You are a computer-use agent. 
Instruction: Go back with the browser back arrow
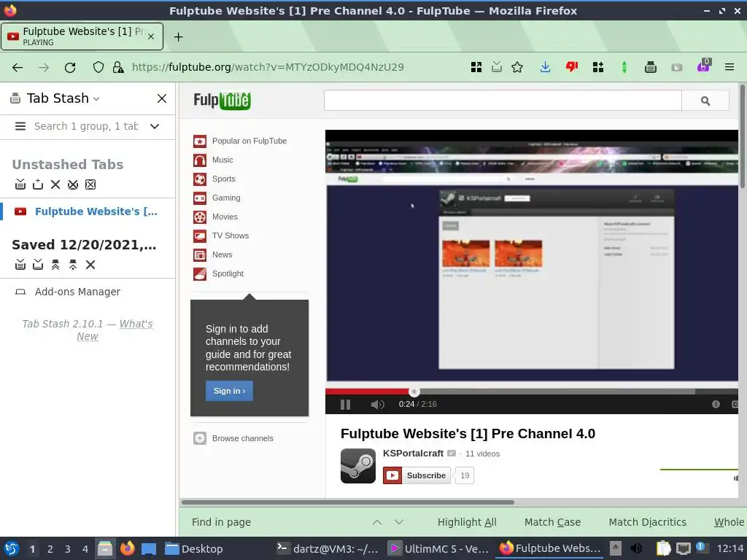(x=18, y=67)
